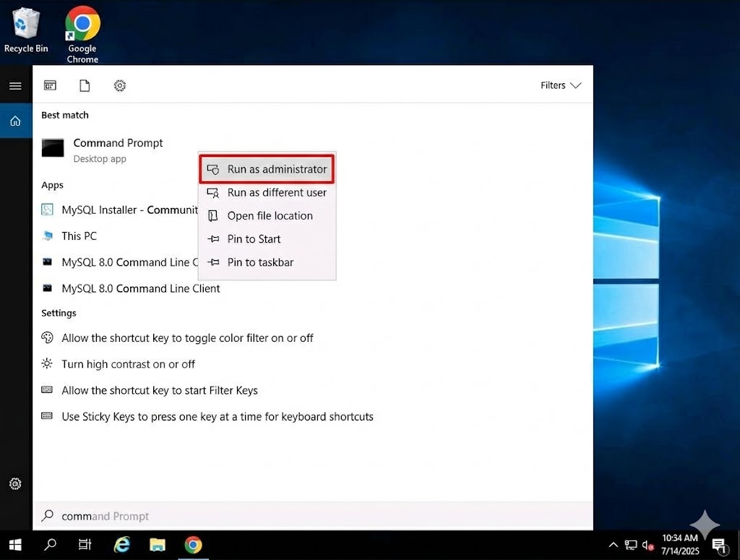Filter results by Apps icon

[50, 86]
